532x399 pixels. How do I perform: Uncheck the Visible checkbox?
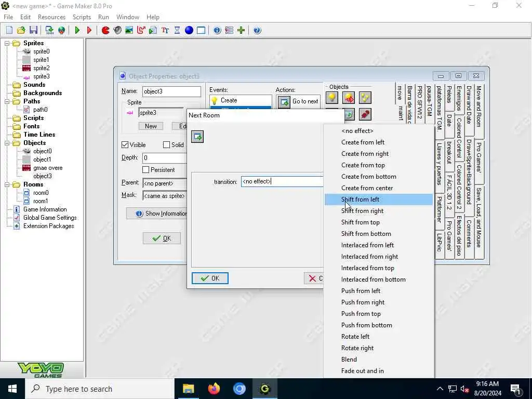125,145
